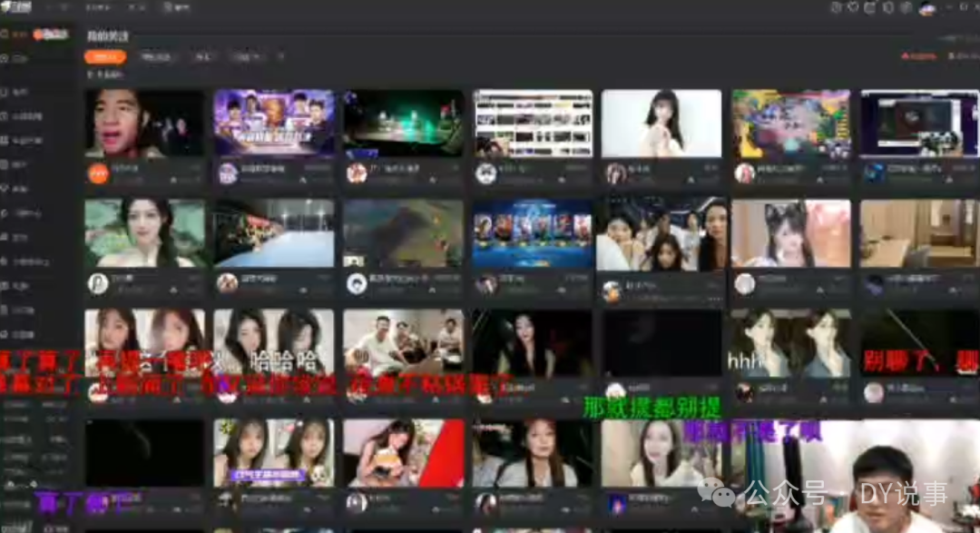Select the orange highlighted filter tab
980x533 pixels.
pos(105,57)
